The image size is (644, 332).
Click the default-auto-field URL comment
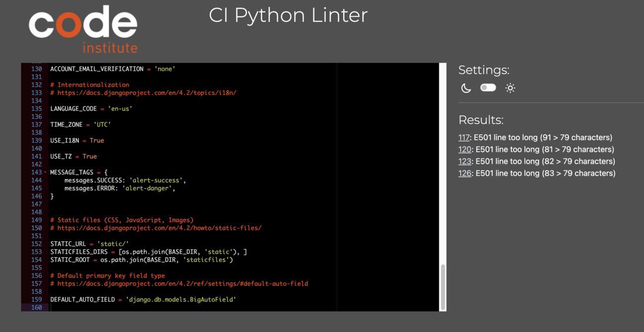pyautogui.click(x=179, y=284)
